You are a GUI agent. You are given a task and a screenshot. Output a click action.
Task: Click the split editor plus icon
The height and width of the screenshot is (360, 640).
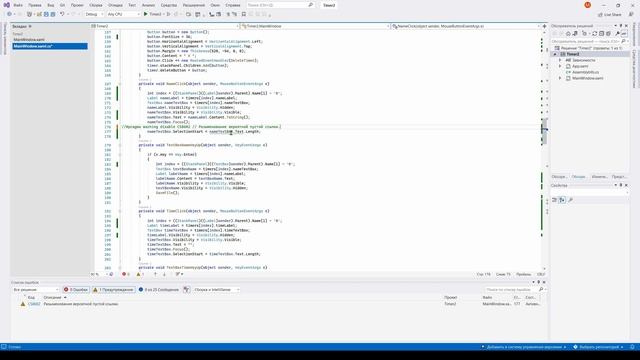point(544,26)
